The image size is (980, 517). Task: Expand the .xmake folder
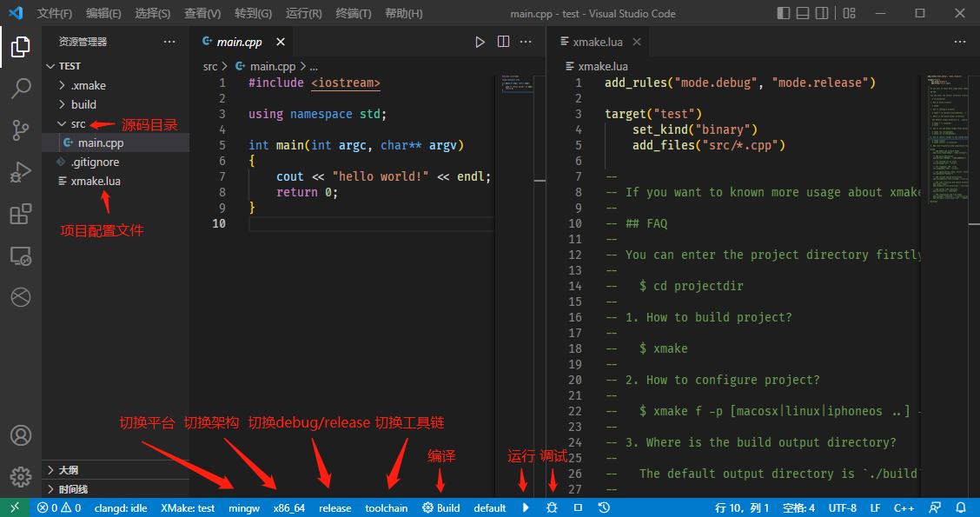pos(88,85)
